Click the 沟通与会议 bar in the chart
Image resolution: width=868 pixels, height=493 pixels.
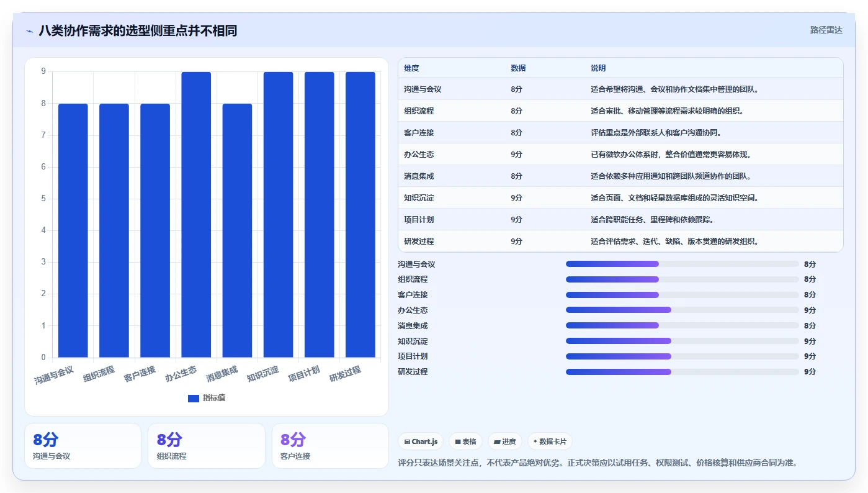(73, 230)
